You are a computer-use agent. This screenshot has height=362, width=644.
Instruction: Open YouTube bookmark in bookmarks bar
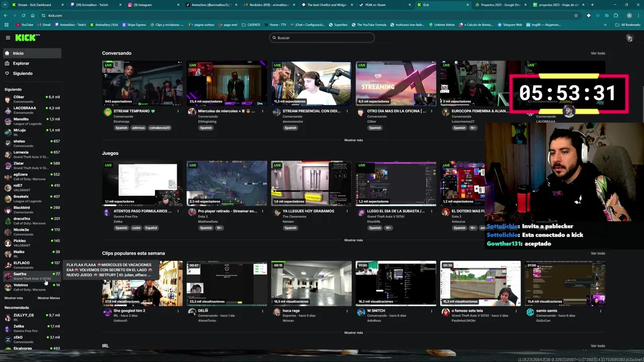click(x=25, y=25)
